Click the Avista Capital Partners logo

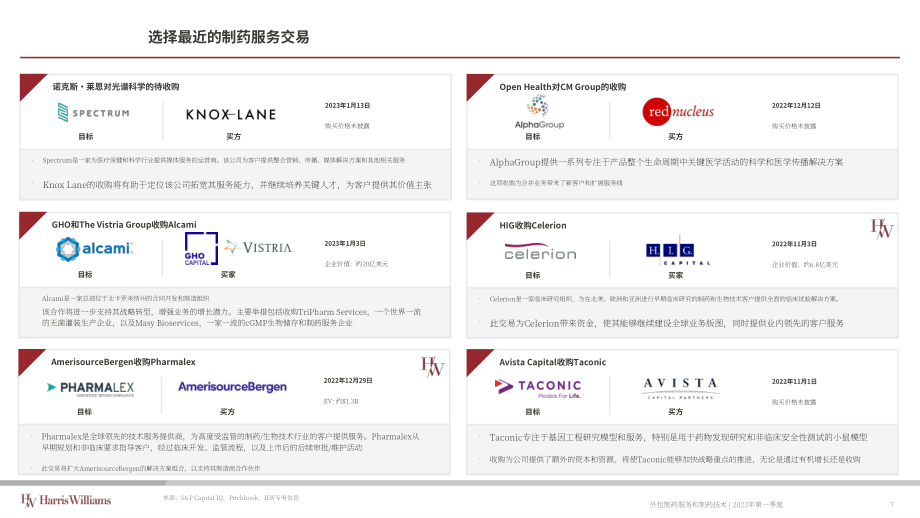680,388
